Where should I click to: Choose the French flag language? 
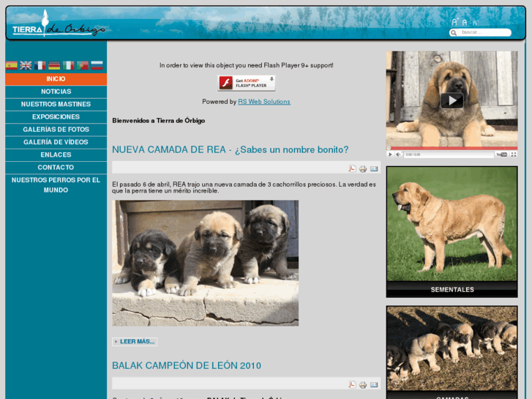40,65
